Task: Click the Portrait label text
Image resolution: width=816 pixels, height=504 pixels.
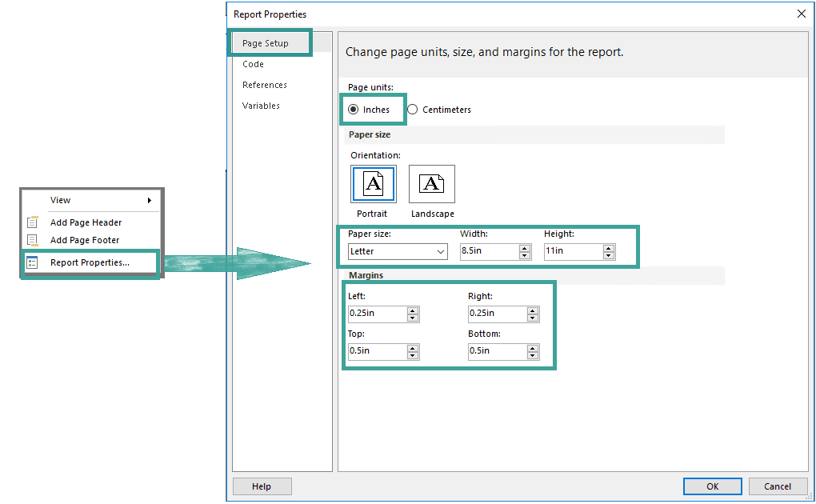Action: (371, 214)
